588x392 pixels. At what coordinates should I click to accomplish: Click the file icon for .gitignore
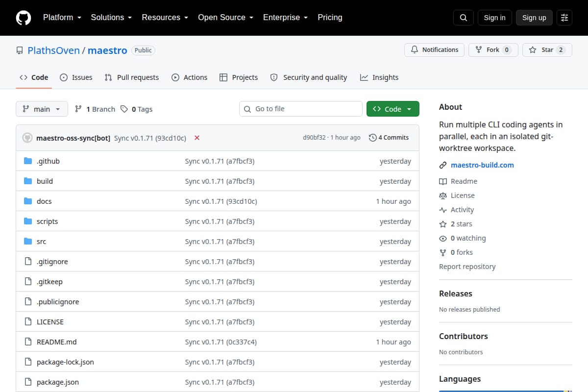(x=28, y=262)
